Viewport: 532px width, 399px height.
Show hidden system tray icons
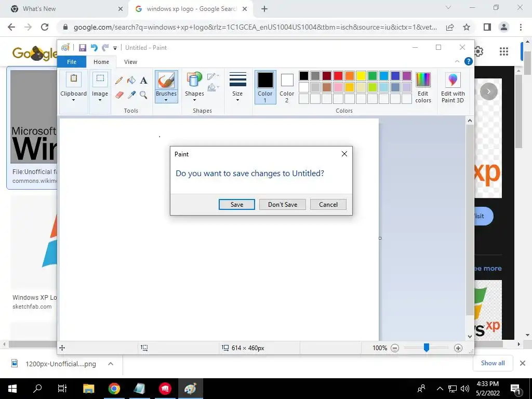point(440,389)
